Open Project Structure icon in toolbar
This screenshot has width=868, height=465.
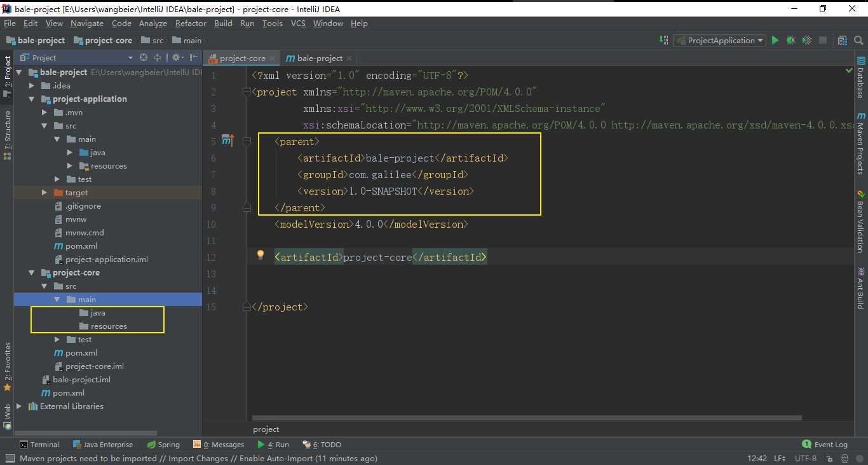(x=843, y=40)
